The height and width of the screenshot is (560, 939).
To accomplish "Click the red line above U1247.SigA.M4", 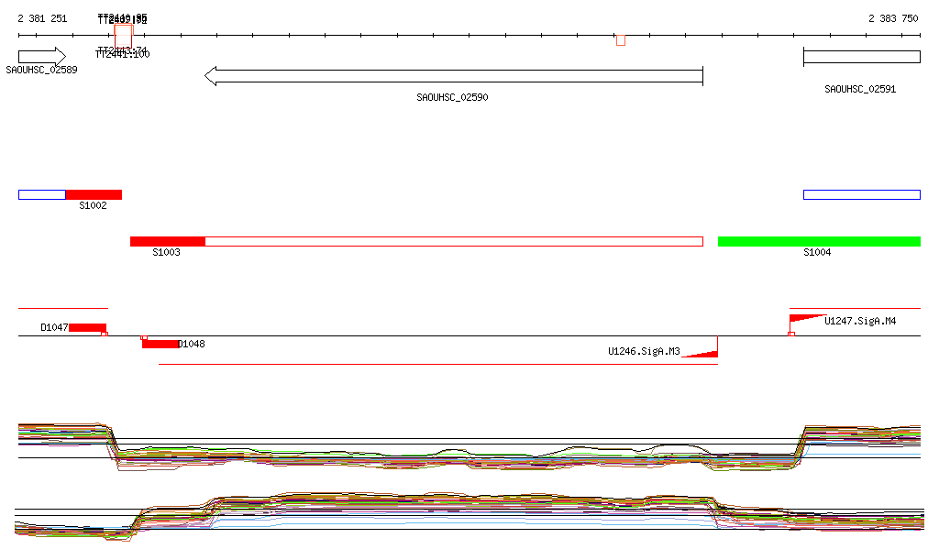I will (x=856, y=308).
